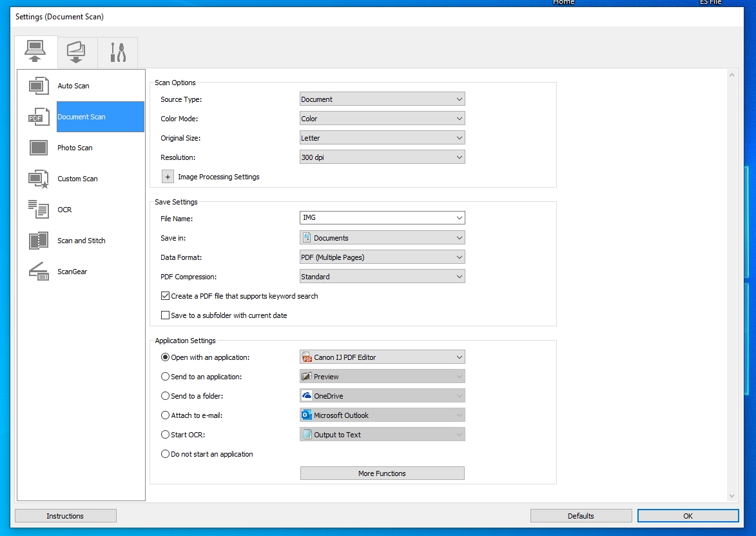Choose the OCR icon in sidebar
Viewport: 756px width, 536px height.
(39, 210)
